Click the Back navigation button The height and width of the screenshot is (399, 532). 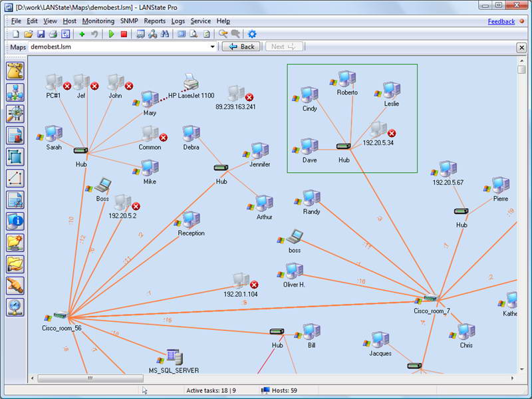[x=241, y=47]
